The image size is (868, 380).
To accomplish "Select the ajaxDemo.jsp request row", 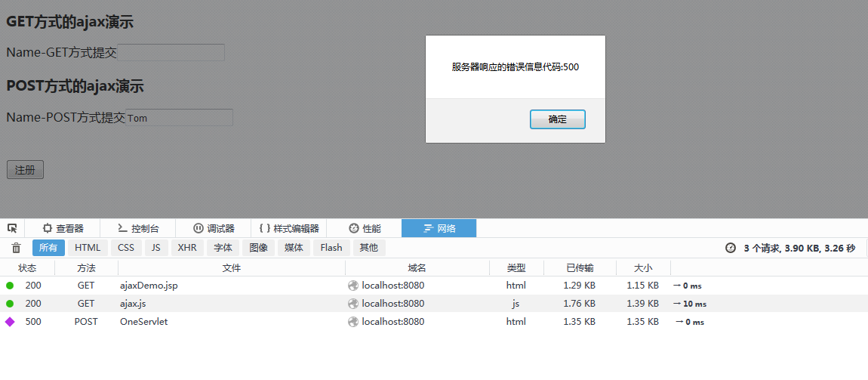I will 434,286.
